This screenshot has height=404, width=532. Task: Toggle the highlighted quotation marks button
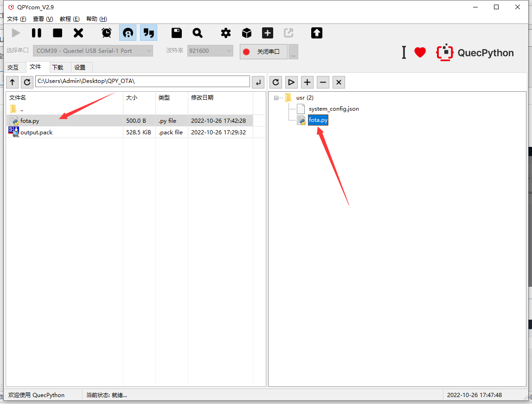tap(148, 33)
